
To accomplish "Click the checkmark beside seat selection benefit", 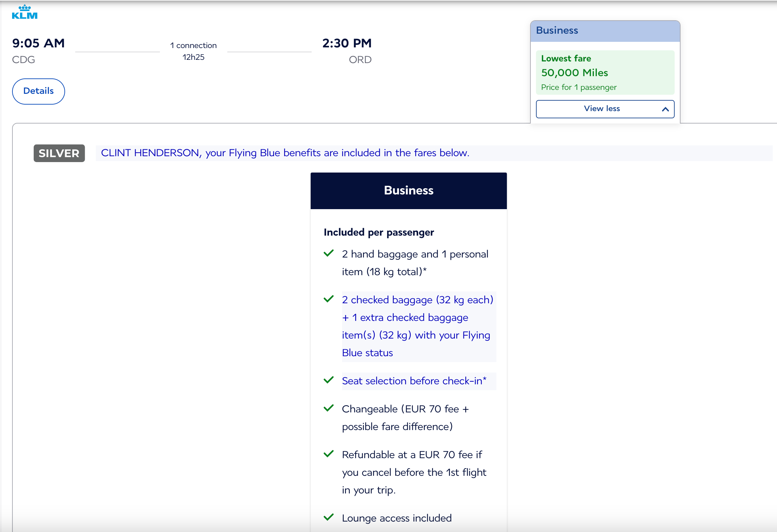I will coord(329,380).
